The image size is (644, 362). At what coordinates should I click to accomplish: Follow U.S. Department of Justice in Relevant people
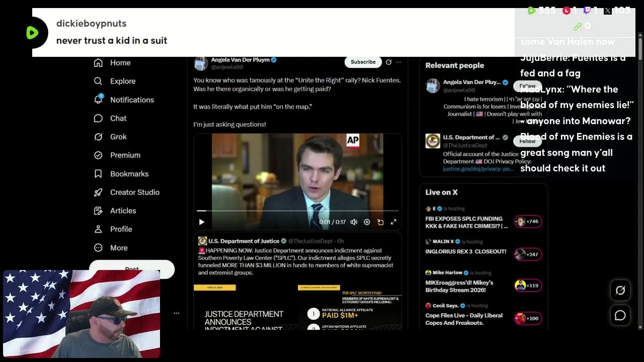coord(527,141)
